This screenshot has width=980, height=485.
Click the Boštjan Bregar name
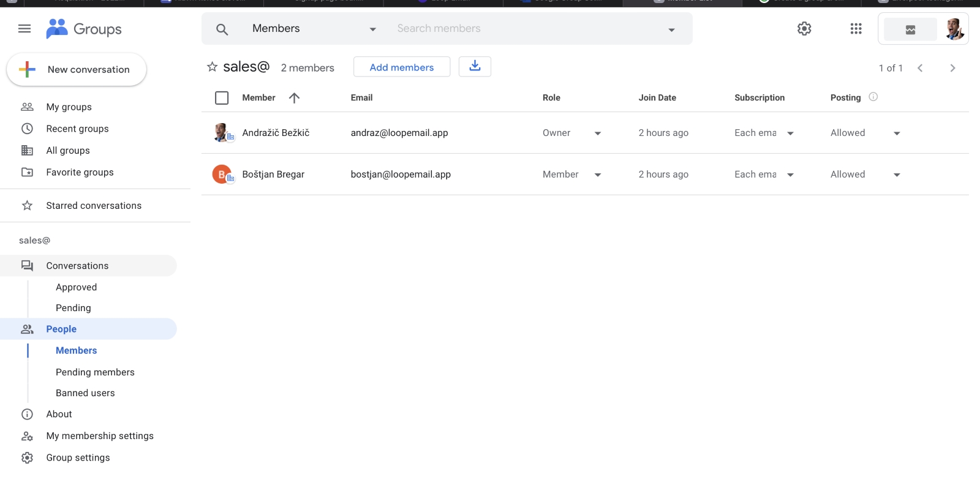click(273, 175)
